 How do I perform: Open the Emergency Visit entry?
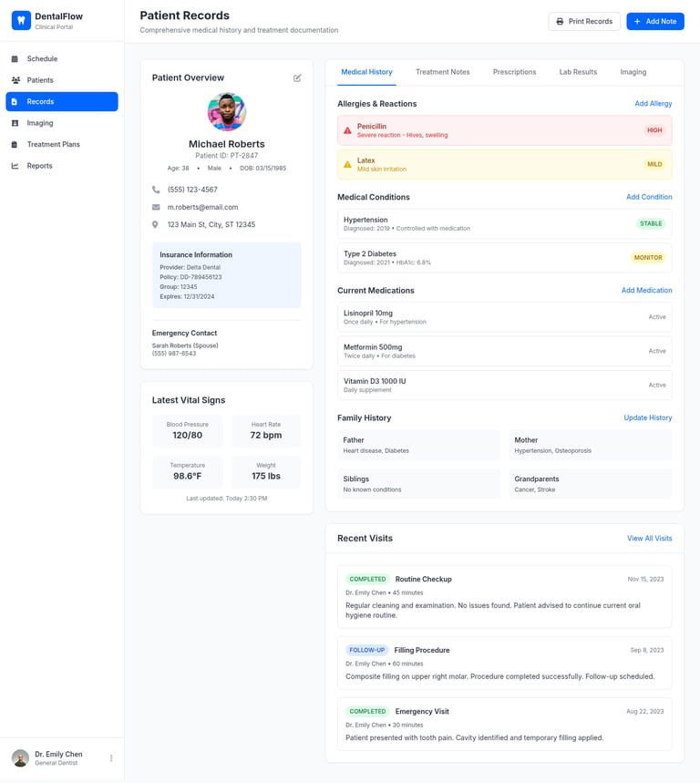(x=504, y=724)
